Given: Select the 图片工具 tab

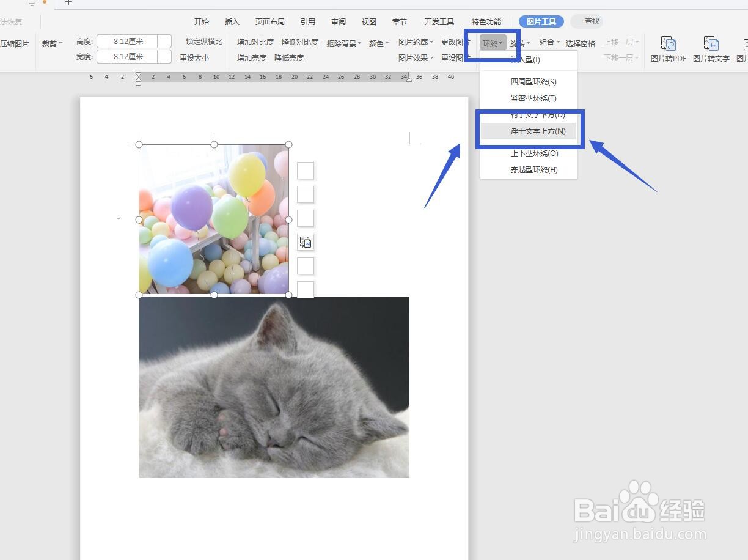Looking at the screenshot, I should pyautogui.click(x=541, y=21).
